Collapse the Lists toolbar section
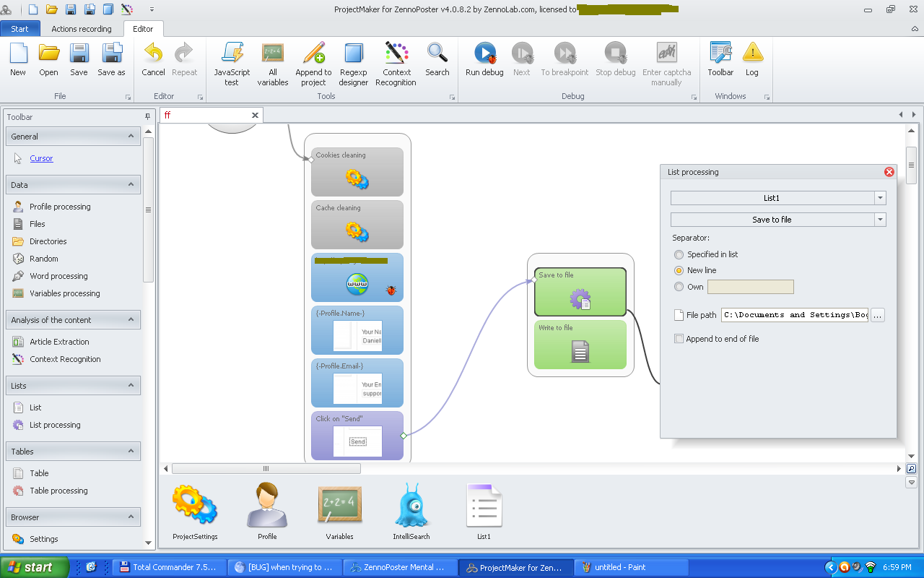Image resolution: width=924 pixels, height=578 pixels. [x=131, y=385]
